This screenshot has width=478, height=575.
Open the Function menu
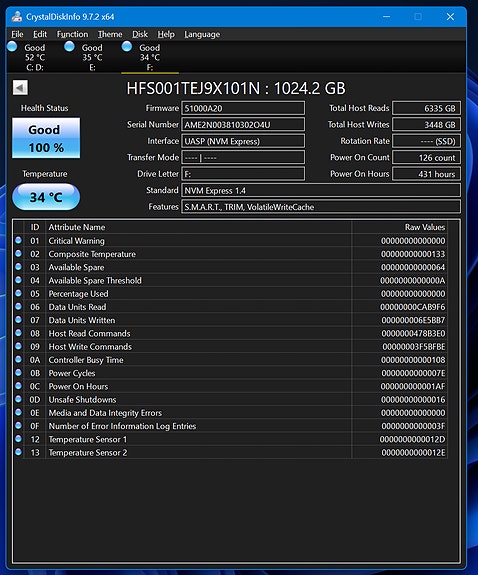click(x=72, y=34)
